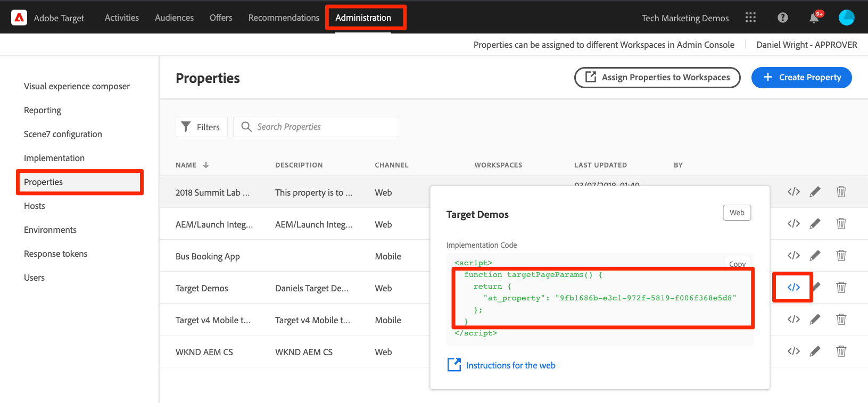Image resolution: width=868 pixels, height=403 pixels.
Task: Select the "2018 Summit Lab ..." name cell
Action: 212,192
